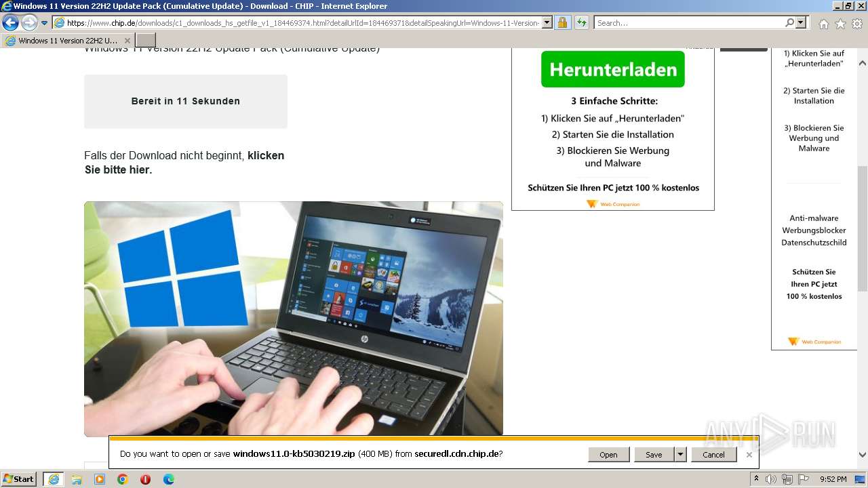This screenshot has width=868, height=488.
Task: Close the Windows 11 Version 22H2 tab
Action: click(x=127, y=41)
